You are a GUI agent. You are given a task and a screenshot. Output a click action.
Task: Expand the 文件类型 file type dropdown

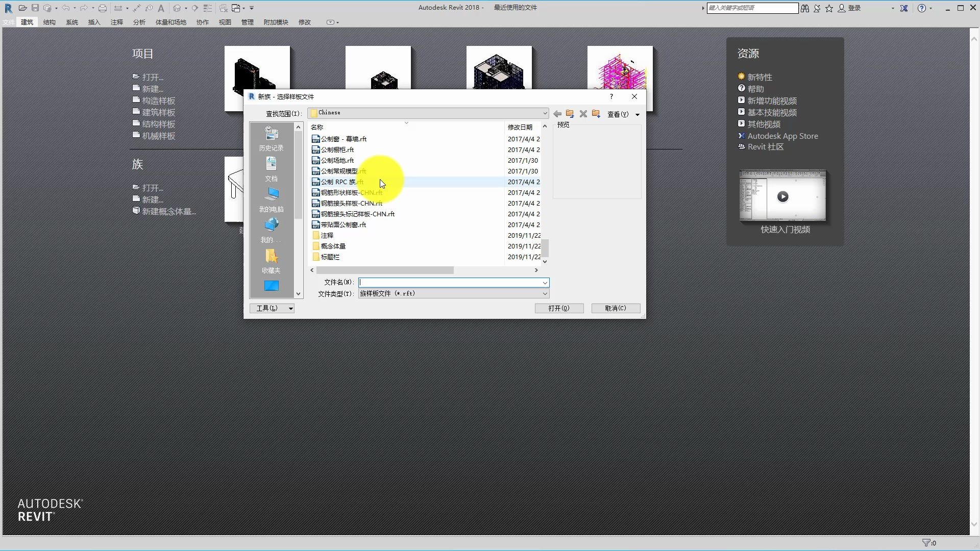pos(545,294)
